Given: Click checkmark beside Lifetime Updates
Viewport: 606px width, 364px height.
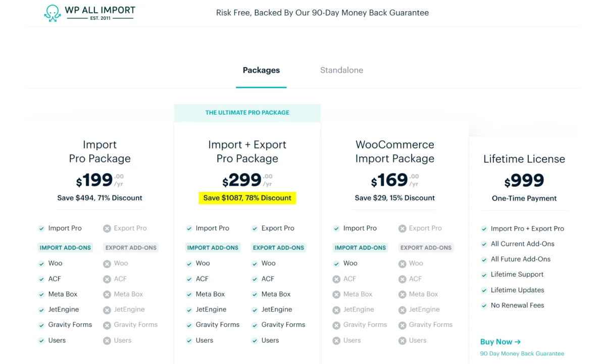Looking at the screenshot, I should (x=484, y=290).
